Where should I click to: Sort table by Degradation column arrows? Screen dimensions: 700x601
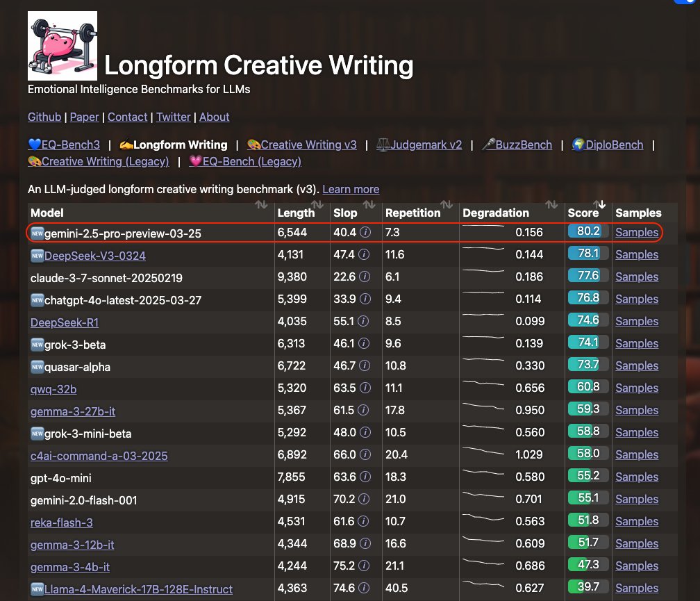tap(552, 204)
